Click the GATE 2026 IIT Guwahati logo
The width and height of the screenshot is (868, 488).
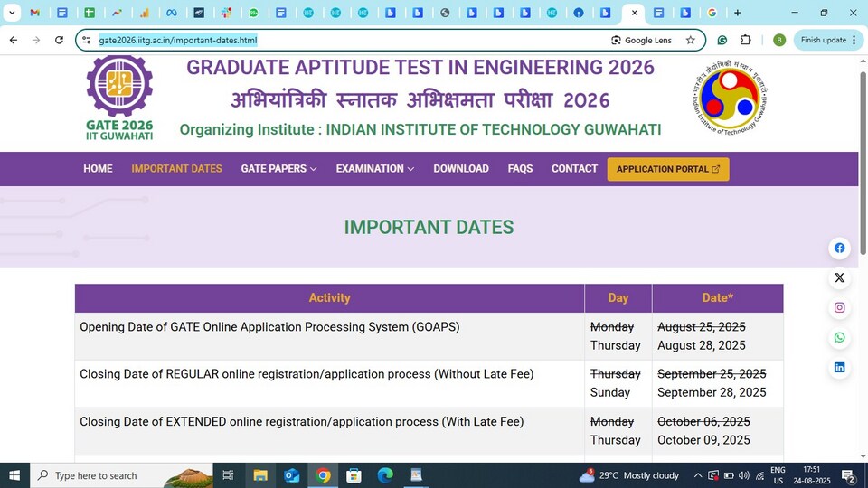(119, 98)
